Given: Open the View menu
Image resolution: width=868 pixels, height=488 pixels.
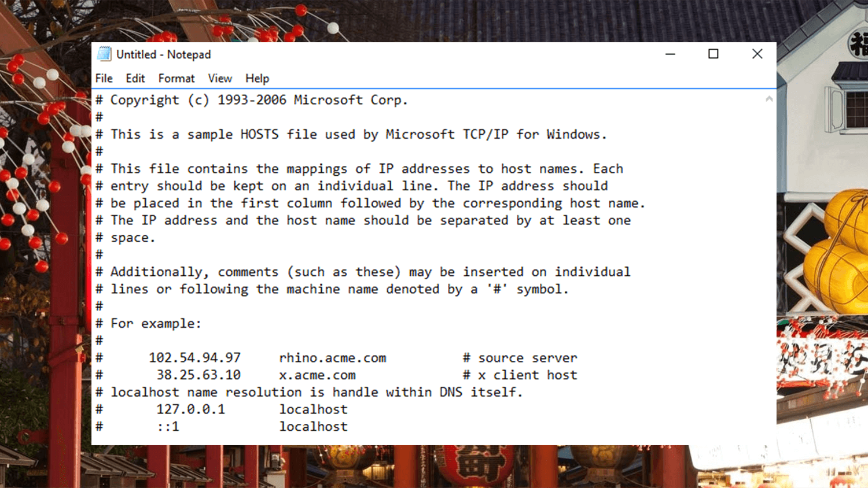Looking at the screenshot, I should (220, 78).
